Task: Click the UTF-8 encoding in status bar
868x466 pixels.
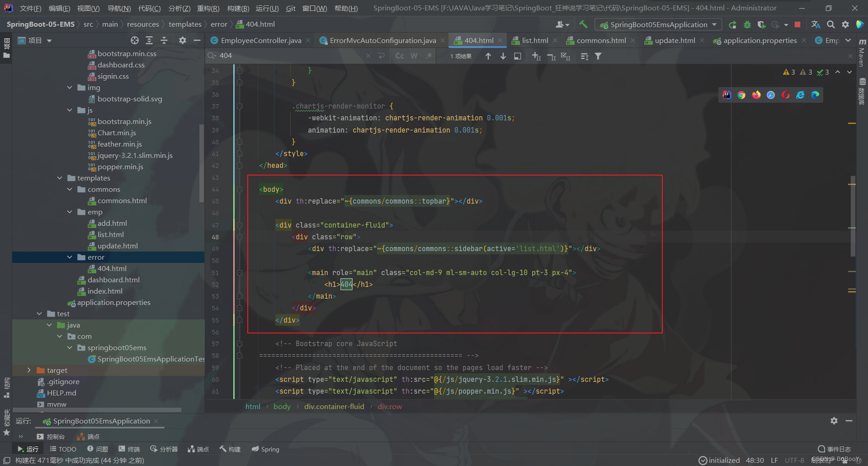Action: click(x=794, y=461)
